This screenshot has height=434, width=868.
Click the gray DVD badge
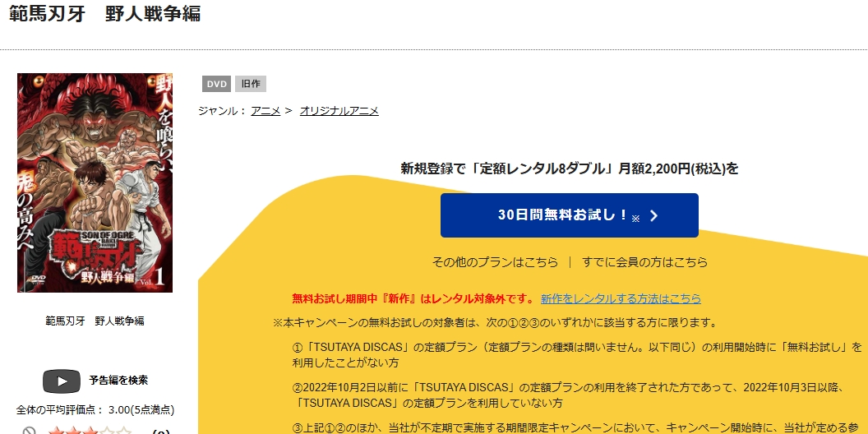click(216, 84)
